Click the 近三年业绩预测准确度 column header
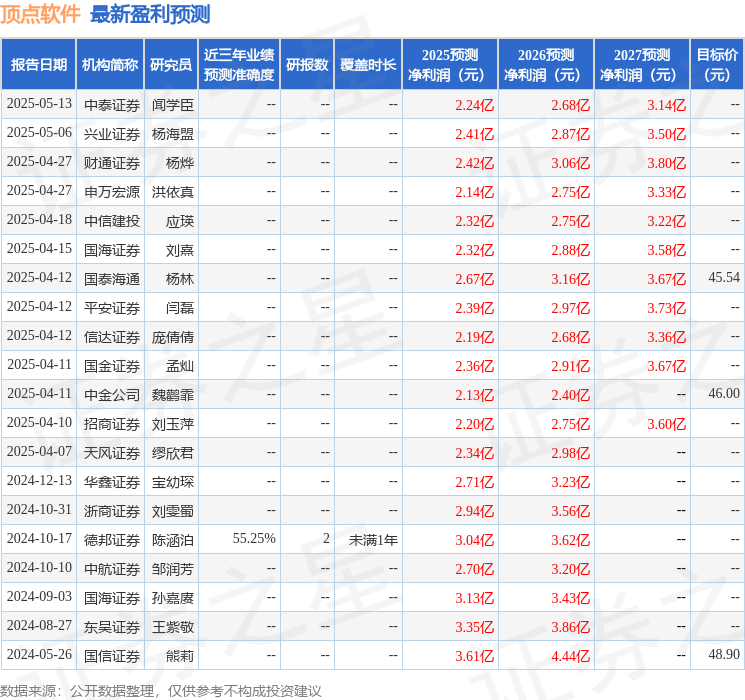Image resolution: width=745 pixels, height=700 pixels. click(239, 64)
